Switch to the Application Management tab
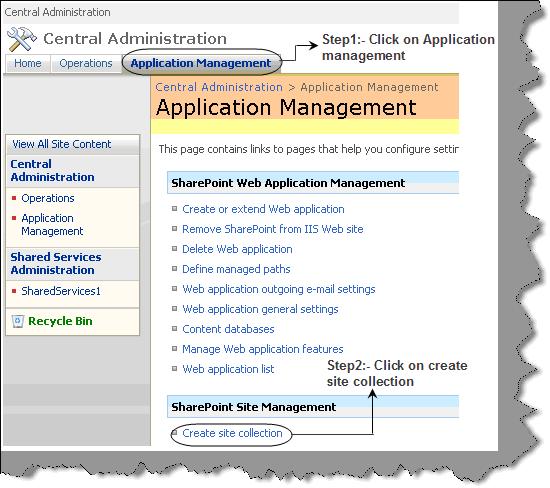This screenshot has height=488, width=550. pos(201,63)
